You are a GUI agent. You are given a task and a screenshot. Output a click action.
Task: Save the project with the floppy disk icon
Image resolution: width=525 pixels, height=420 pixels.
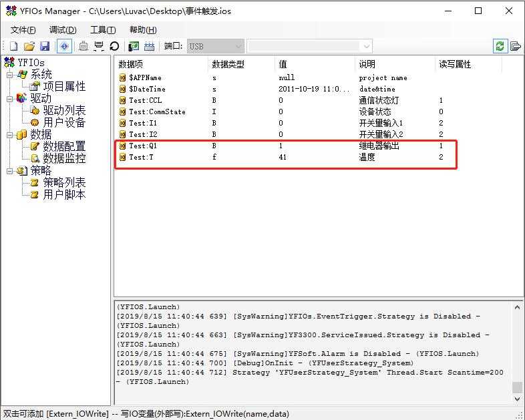coord(45,46)
